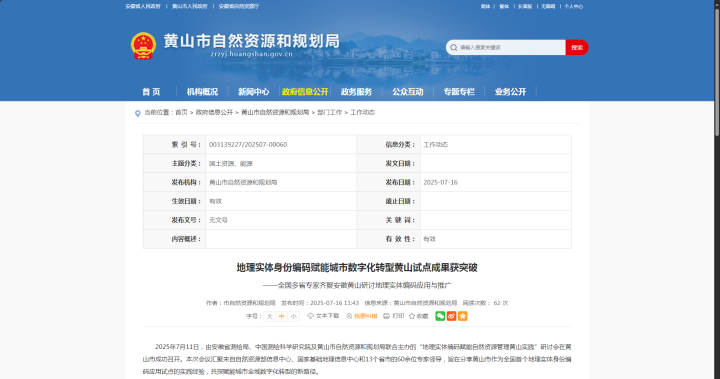Viewport: 720px width, 379px height.
Task: Set font size to 中 (medium)
Action: point(281,316)
